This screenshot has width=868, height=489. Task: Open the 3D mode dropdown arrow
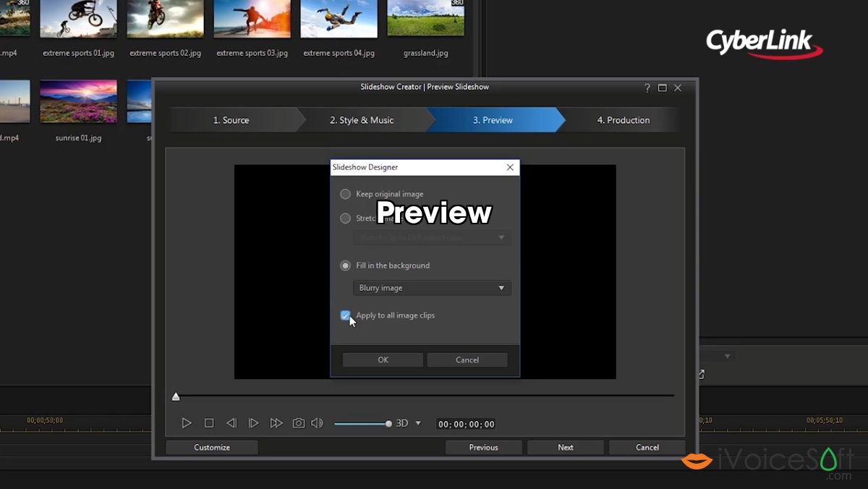(x=418, y=423)
